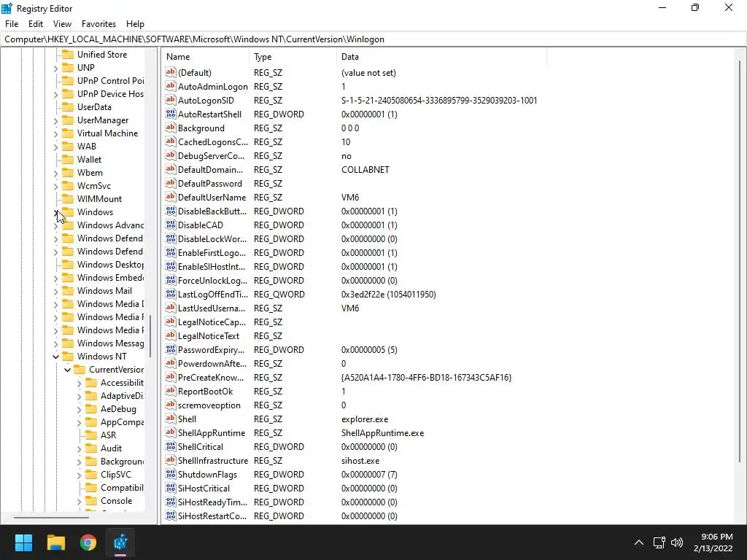747x560 pixels.
Task: Select the Unified Store key
Action: [102, 54]
